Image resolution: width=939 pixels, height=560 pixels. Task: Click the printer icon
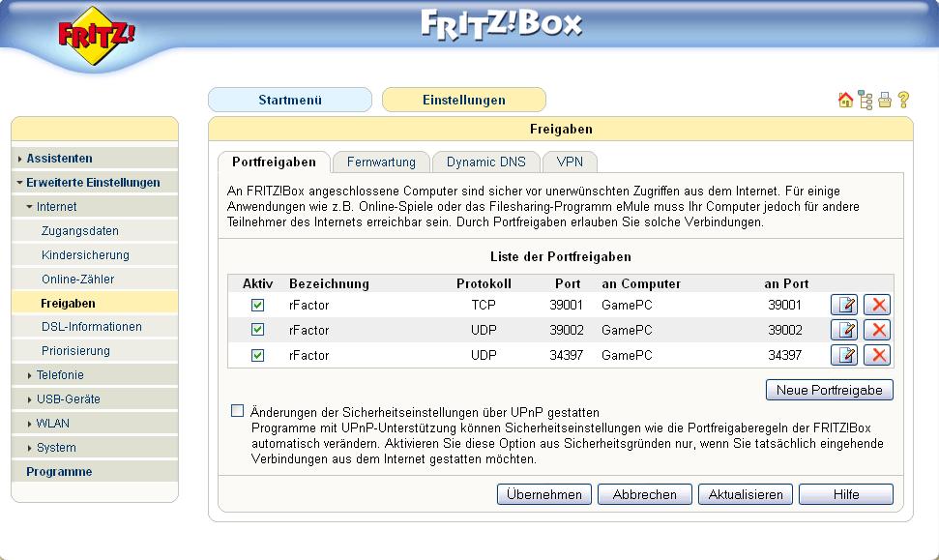click(x=885, y=100)
